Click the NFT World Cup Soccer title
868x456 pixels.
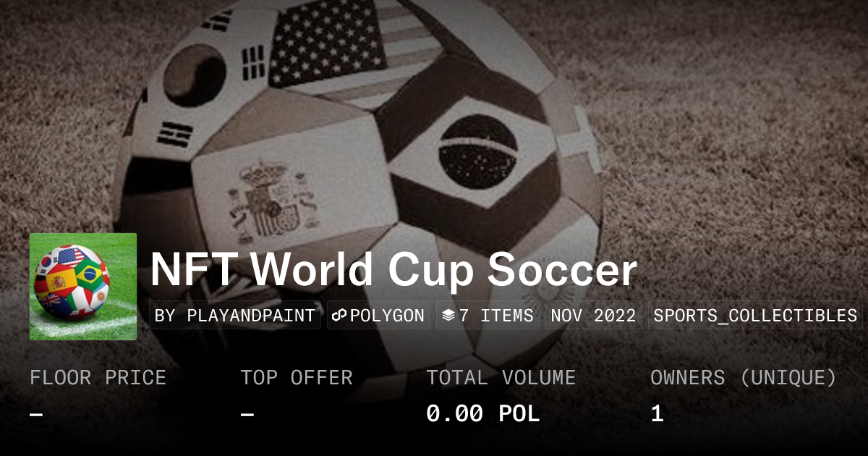(393, 270)
